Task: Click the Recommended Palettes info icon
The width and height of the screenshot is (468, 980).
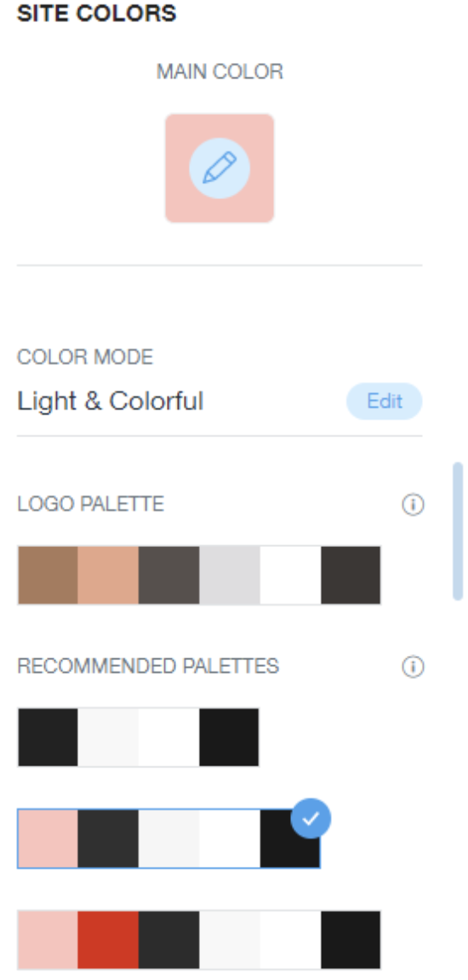Action: point(413,667)
